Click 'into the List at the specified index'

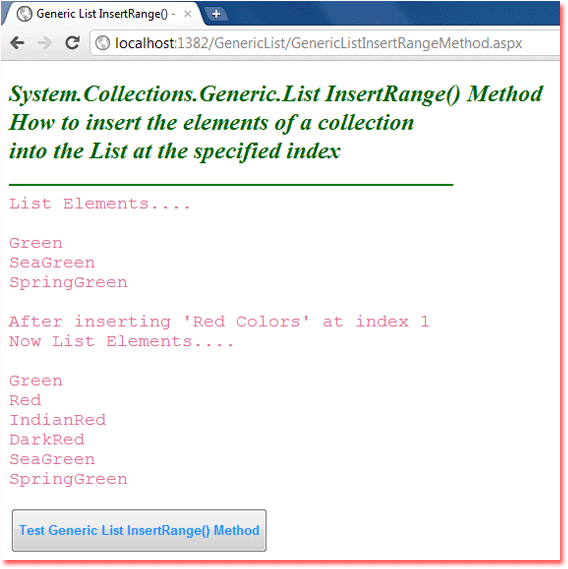pyautogui.click(x=175, y=151)
